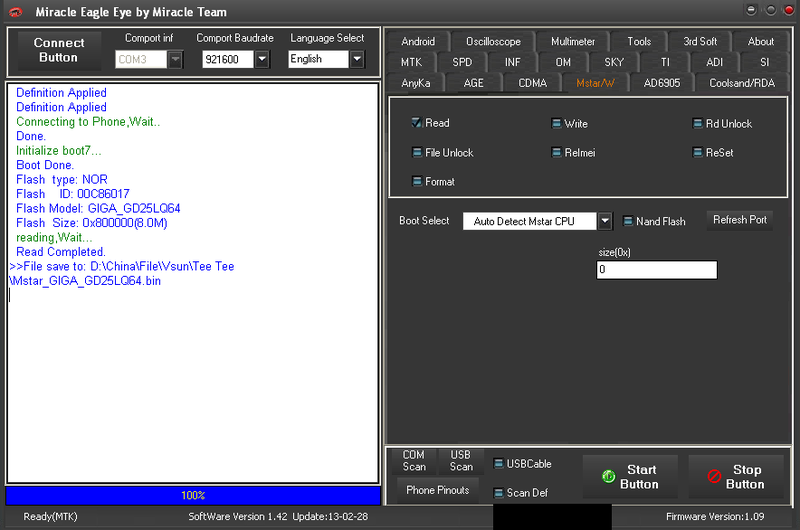Enable the ReSet option
The height and width of the screenshot is (530, 800).
tap(697, 153)
